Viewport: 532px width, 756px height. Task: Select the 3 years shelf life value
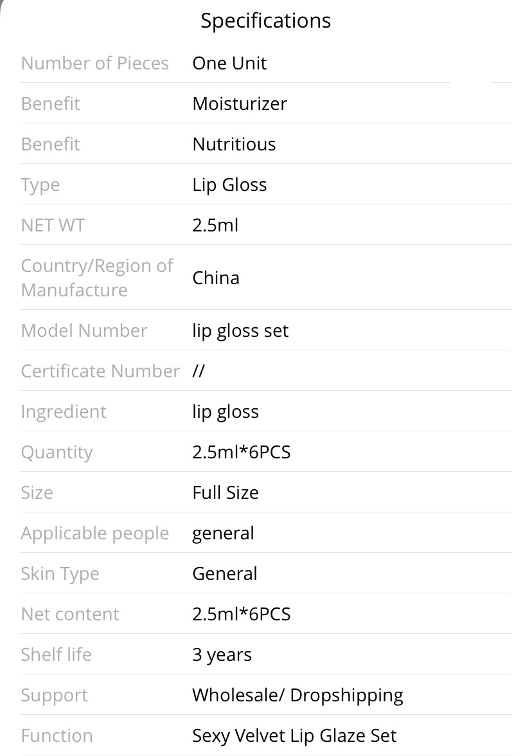[222, 655]
